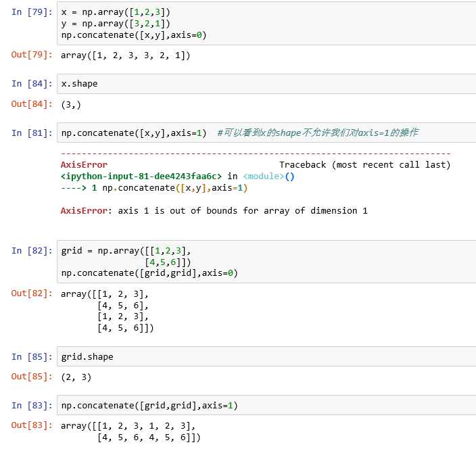Viewport: 476px width, 451px height.
Task: Click the <module>() text in traceback
Action: click(268, 176)
